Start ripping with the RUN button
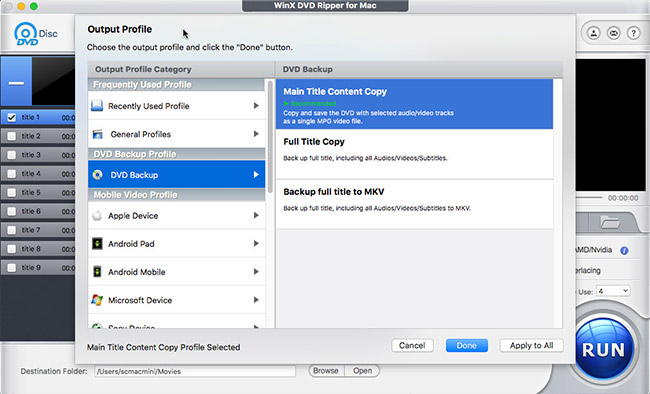This screenshot has width=650, height=394. pos(603,350)
